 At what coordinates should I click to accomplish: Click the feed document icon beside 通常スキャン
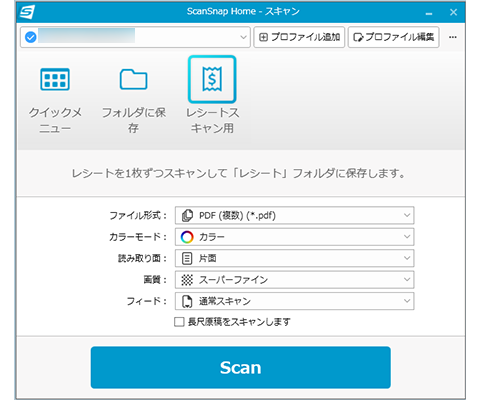[x=187, y=301]
